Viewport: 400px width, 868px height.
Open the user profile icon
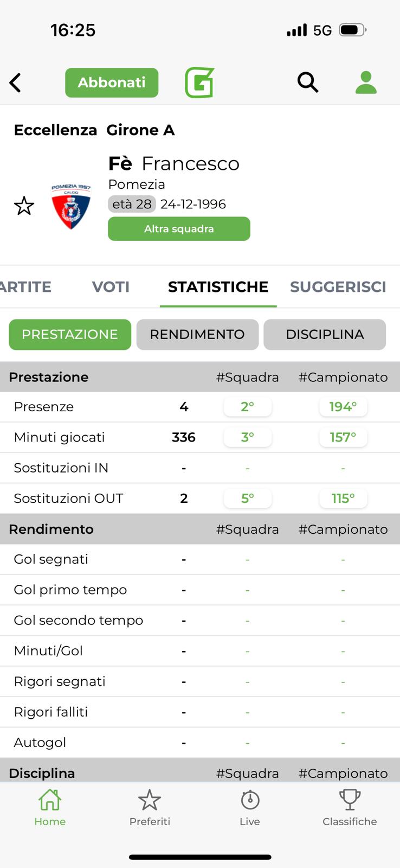tap(366, 82)
